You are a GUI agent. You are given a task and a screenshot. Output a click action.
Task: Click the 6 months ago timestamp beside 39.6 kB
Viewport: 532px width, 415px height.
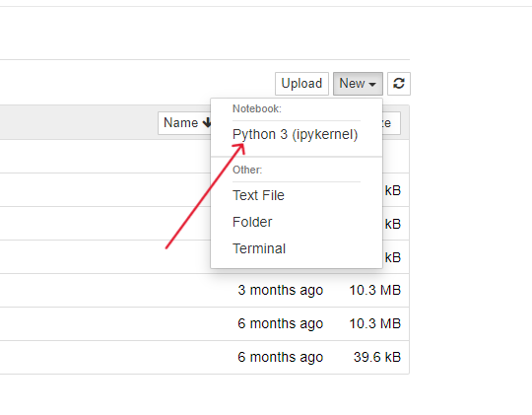point(280,357)
